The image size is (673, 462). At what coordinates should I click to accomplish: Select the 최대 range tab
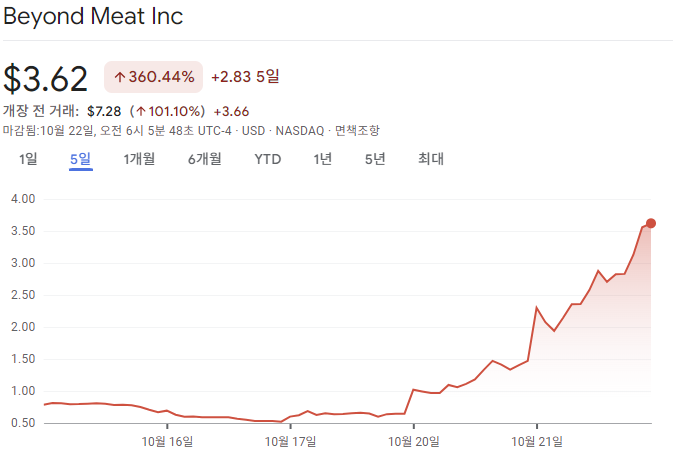(x=430, y=159)
